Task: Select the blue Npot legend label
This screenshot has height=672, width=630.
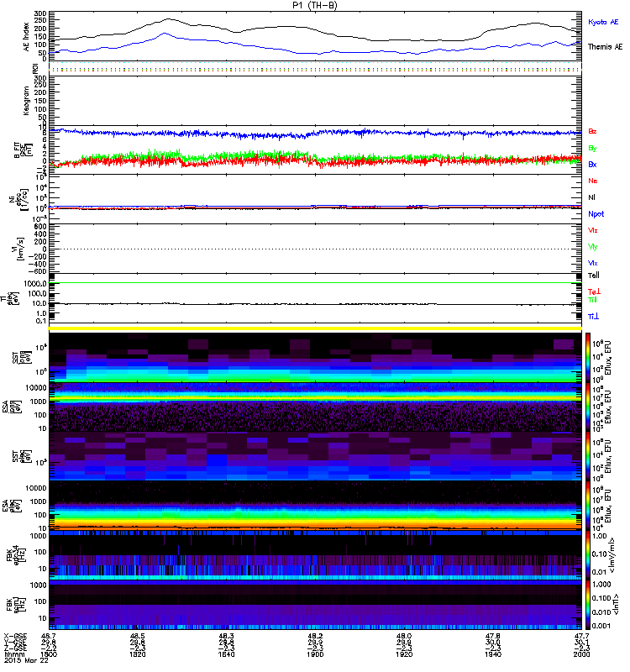Action: click(x=596, y=214)
